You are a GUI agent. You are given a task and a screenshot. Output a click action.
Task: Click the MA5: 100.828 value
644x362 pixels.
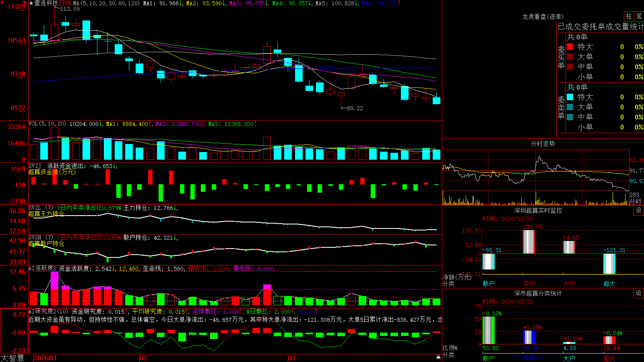point(334,3)
